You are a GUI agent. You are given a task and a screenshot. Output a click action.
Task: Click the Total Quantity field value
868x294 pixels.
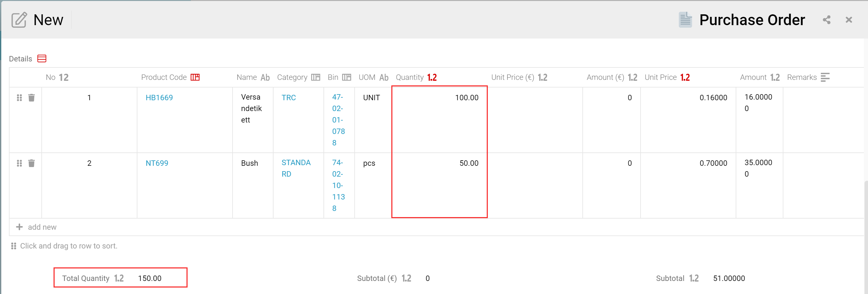tap(149, 278)
